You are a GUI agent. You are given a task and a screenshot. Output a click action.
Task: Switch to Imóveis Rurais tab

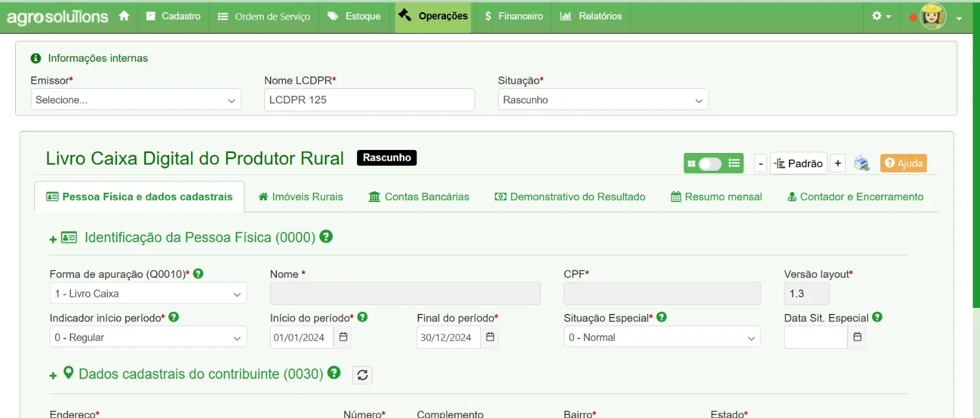click(x=301, y=197)
